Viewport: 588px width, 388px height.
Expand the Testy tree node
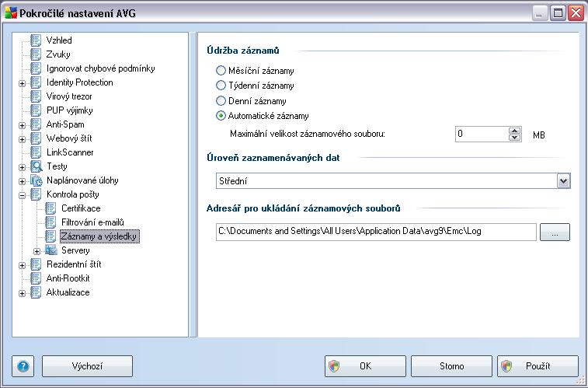pos(22,167)
